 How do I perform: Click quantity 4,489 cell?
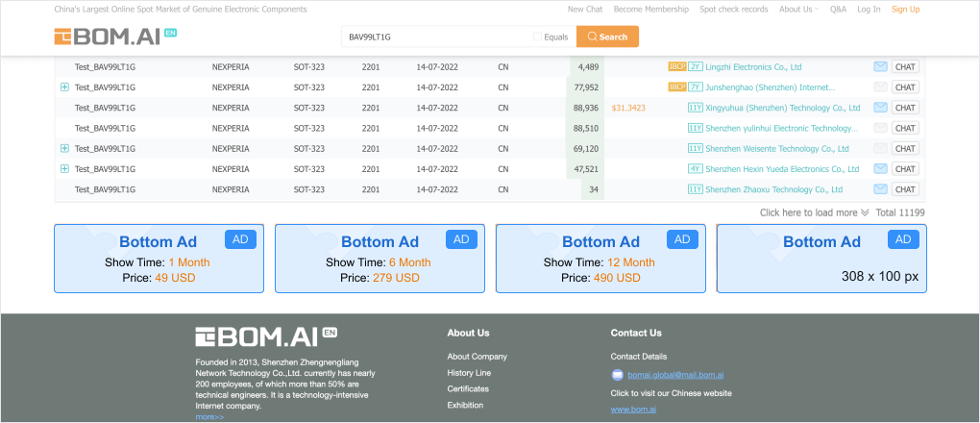589,66
